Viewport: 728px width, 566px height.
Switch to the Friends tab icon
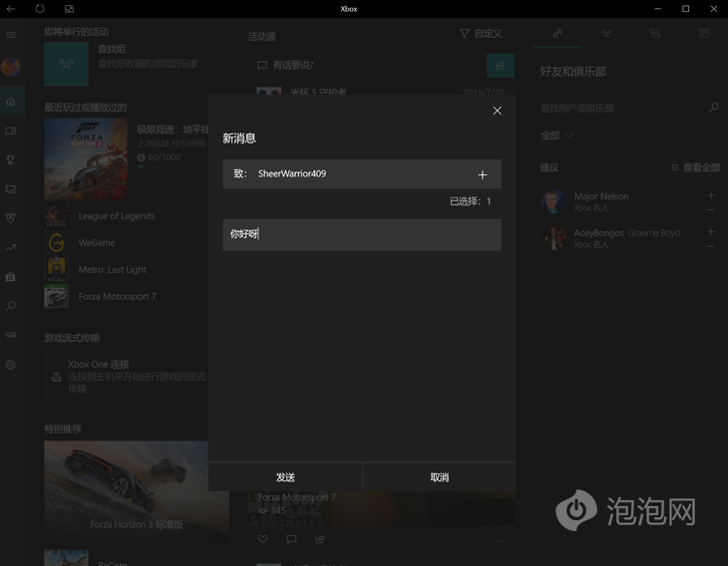[557, 34]
